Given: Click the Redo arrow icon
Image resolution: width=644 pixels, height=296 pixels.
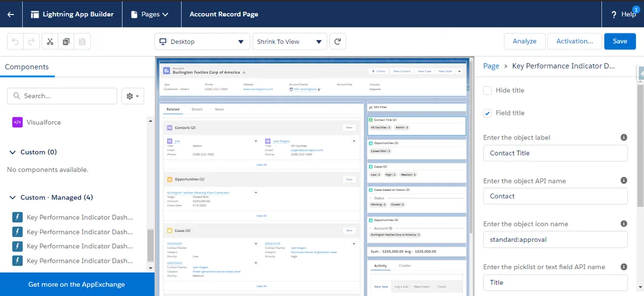Looking at the screenshot, I should click(32, 41).
